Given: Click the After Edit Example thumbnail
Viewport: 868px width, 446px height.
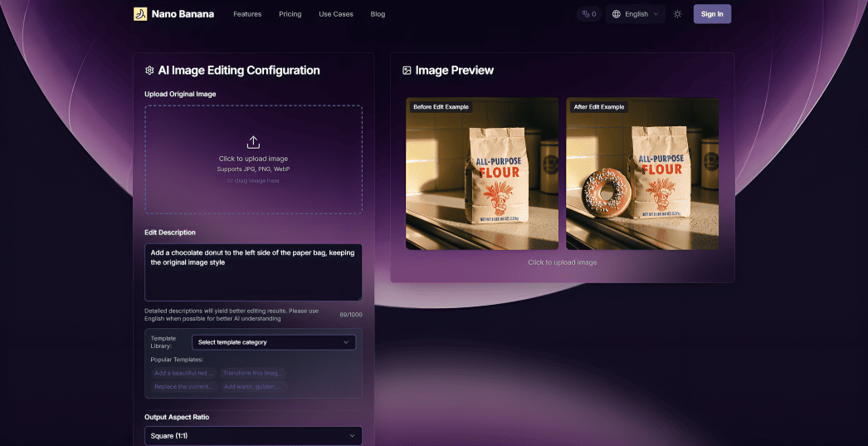Looking at the screenshot, I should (x=642, y=174).
